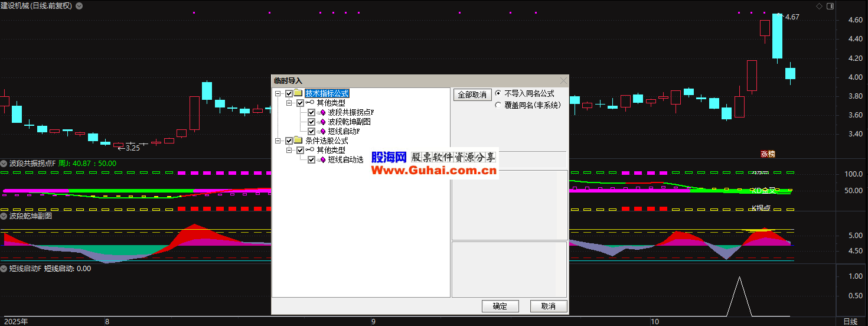Click the 短线启动F panel arrow icon

[4, 269]
